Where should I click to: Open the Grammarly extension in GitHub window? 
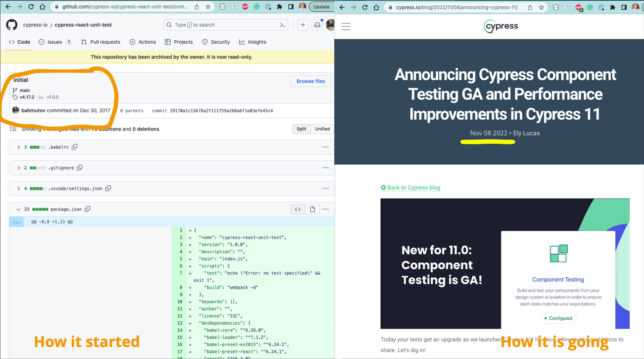257,7
